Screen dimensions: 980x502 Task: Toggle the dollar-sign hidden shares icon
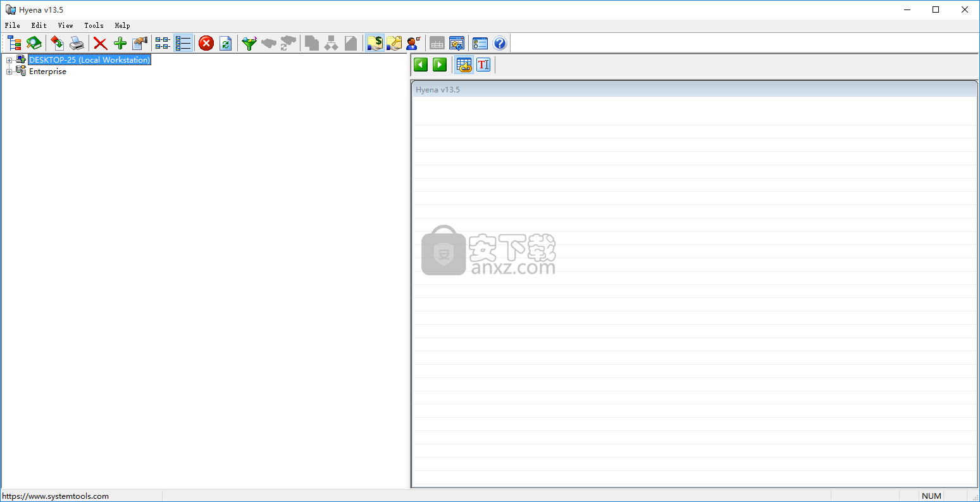[375, 43]
